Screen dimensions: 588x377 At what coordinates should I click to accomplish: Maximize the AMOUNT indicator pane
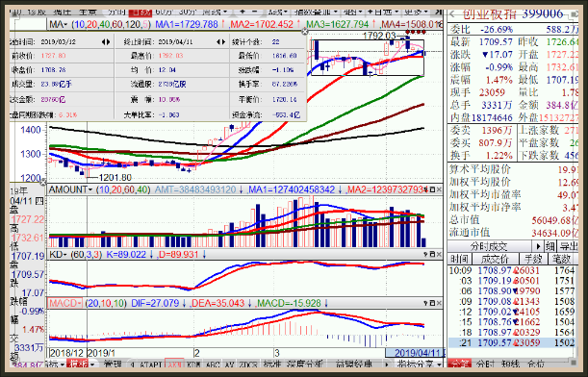(x=432, y=190)
